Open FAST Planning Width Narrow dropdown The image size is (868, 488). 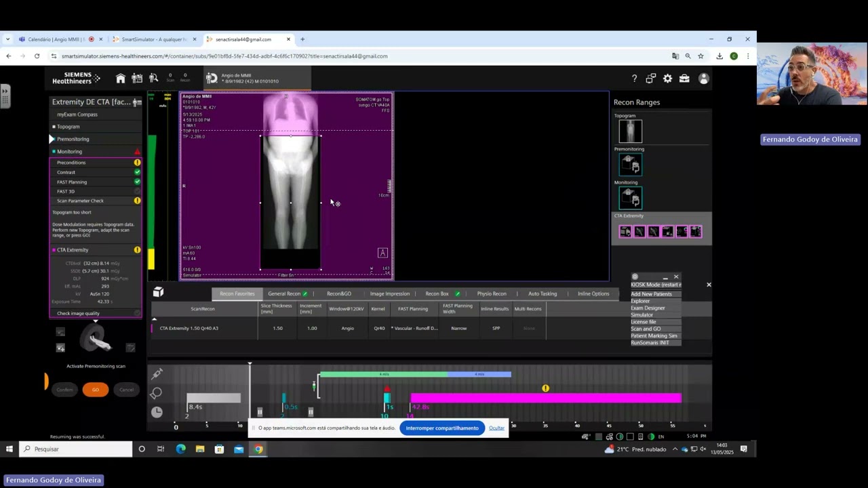click(459, 328)
